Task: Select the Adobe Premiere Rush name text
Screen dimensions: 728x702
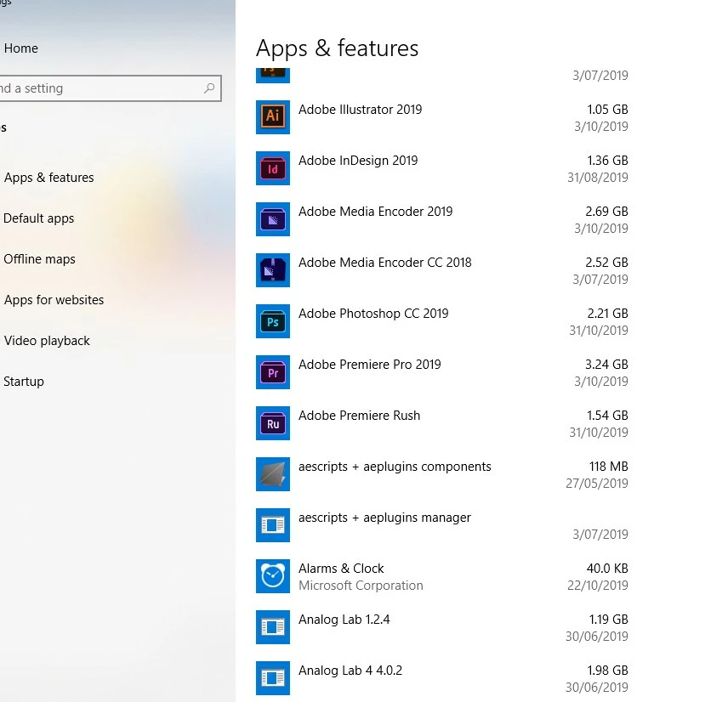Action: [360, 416]
